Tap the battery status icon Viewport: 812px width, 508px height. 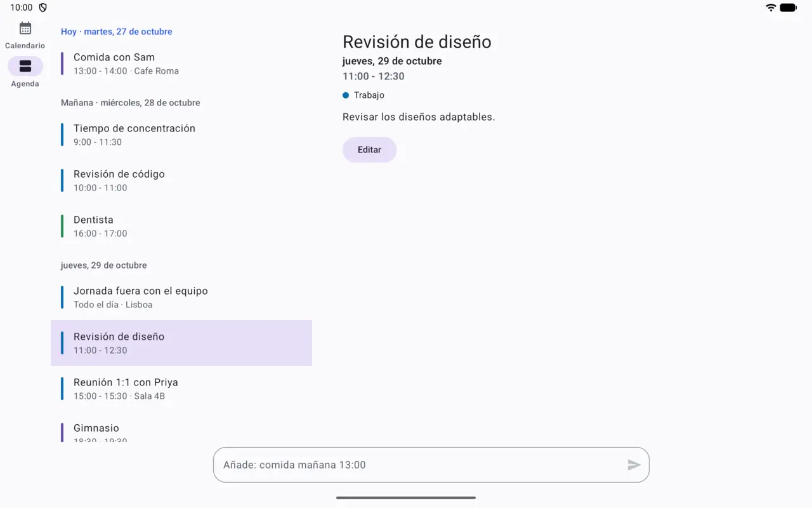(788, 8)
